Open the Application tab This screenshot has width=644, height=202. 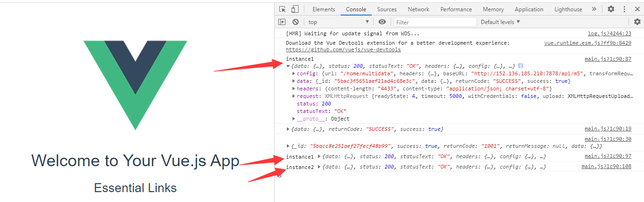[529, 9]
